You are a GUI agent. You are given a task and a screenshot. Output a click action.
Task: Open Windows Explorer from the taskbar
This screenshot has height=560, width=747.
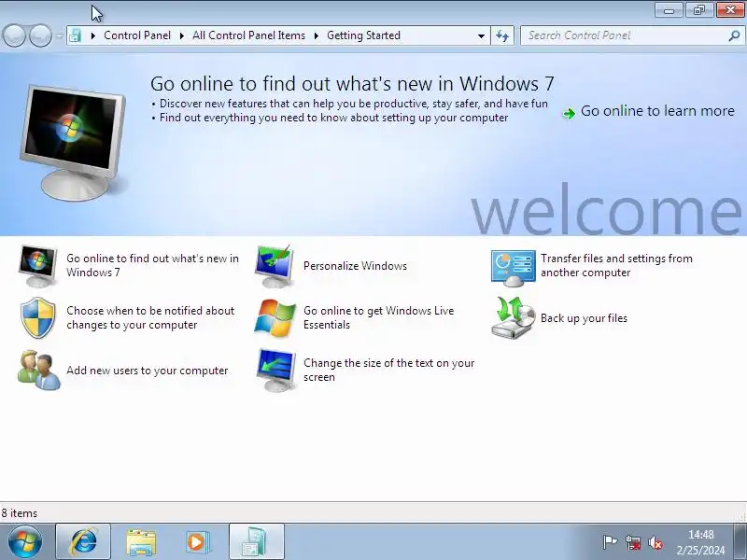(x=141, y=542)
